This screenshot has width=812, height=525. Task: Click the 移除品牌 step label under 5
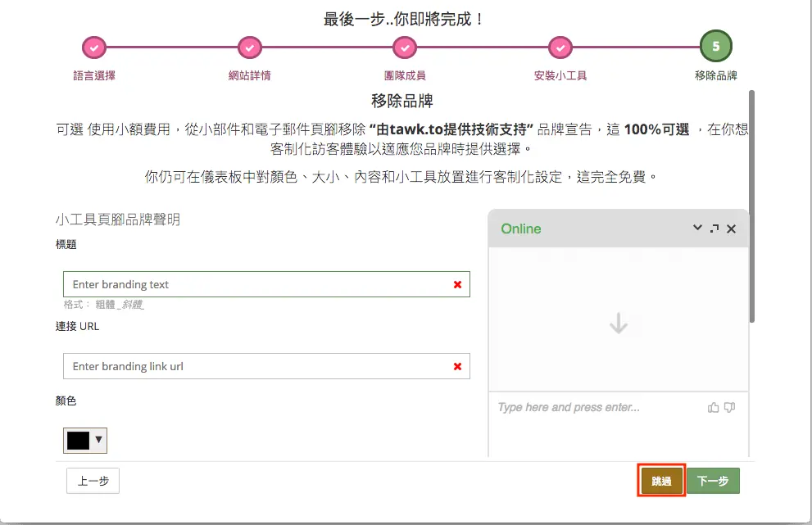715,75
